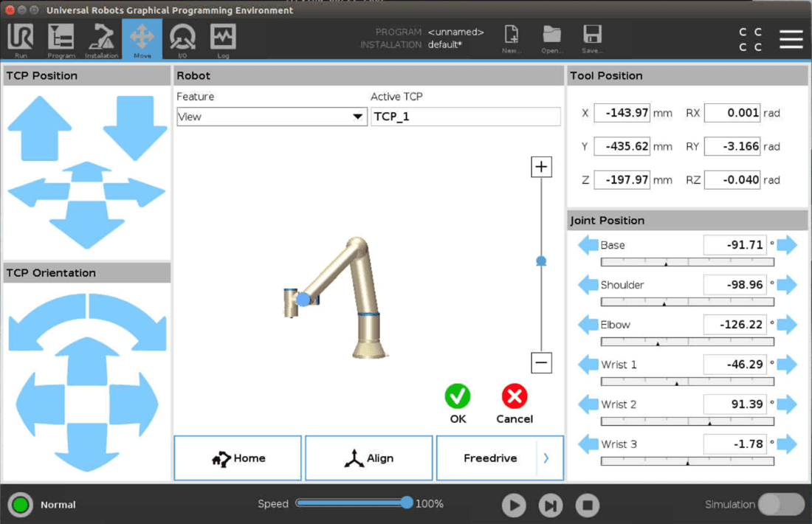Click the Save program icon
The height and width of the screenshot is (524, 812).
tap(592, 37)
